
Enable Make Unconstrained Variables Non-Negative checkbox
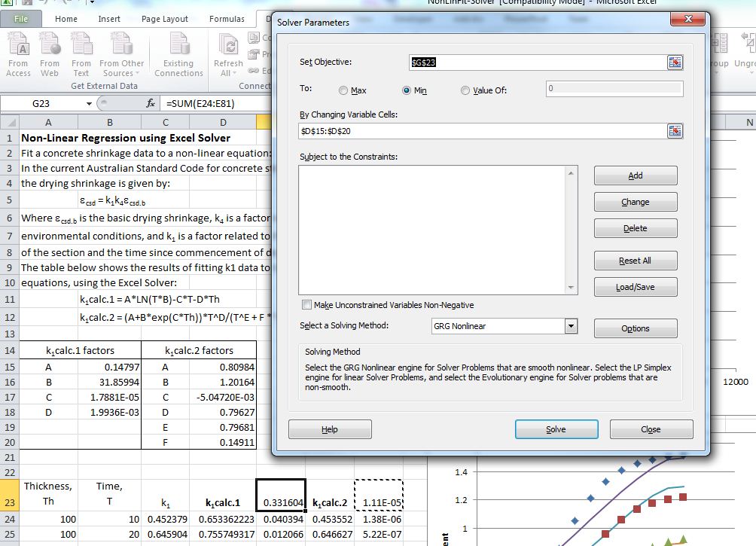(306, 305)
